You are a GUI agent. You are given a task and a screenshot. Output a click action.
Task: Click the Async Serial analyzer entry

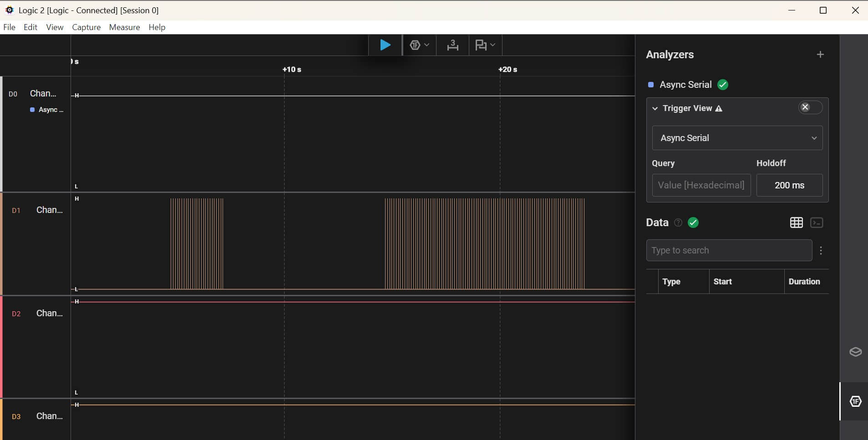coord(685,85)
